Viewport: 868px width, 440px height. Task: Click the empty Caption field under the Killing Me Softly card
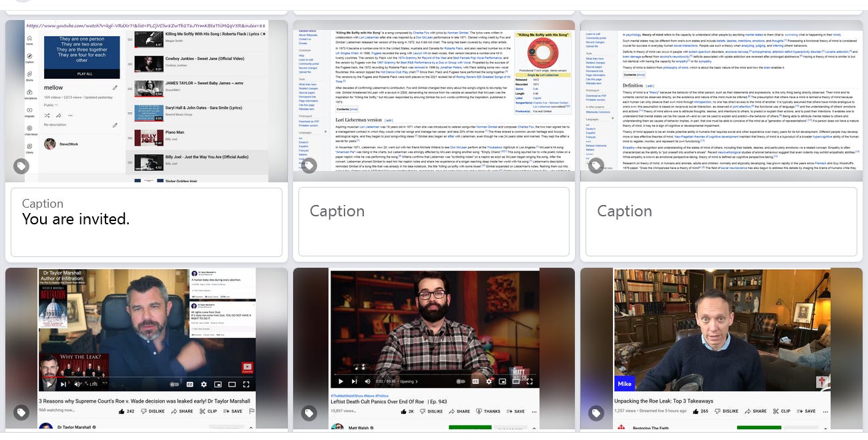[x=434, y=222]
